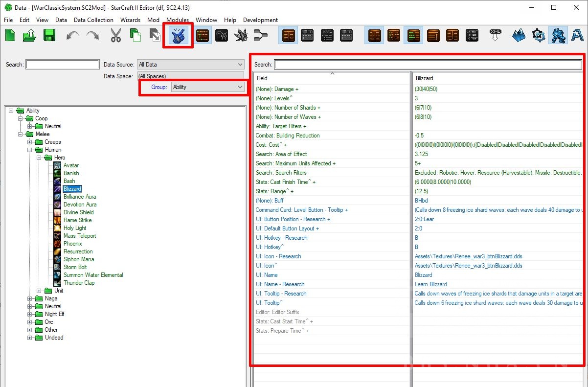Toggle the Data module marine icon
Image resolution: width=588 pixels, height=387 pixels.
coord(558,36)
